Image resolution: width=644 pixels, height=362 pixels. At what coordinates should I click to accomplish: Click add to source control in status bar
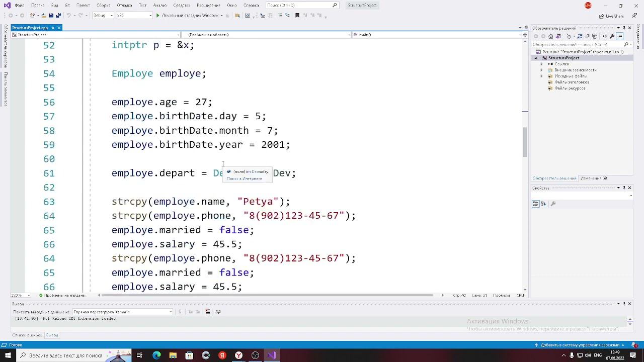click(580, 345)
